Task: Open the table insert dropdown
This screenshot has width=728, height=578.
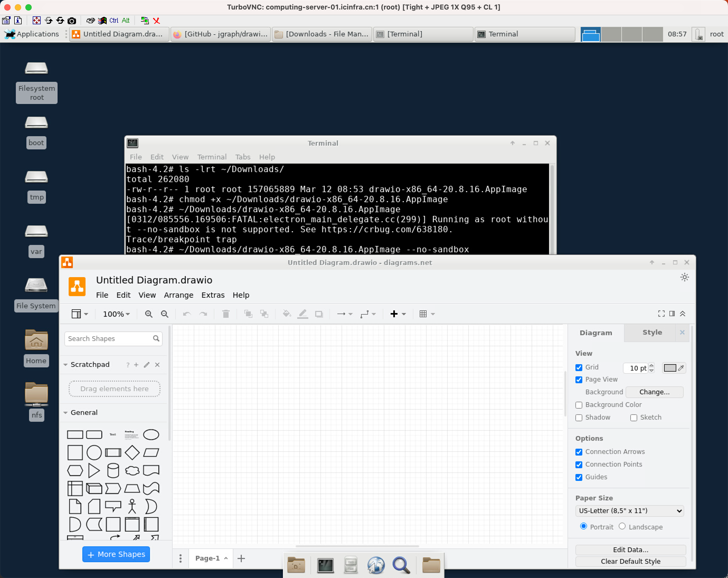Action: tap(427, 314)
